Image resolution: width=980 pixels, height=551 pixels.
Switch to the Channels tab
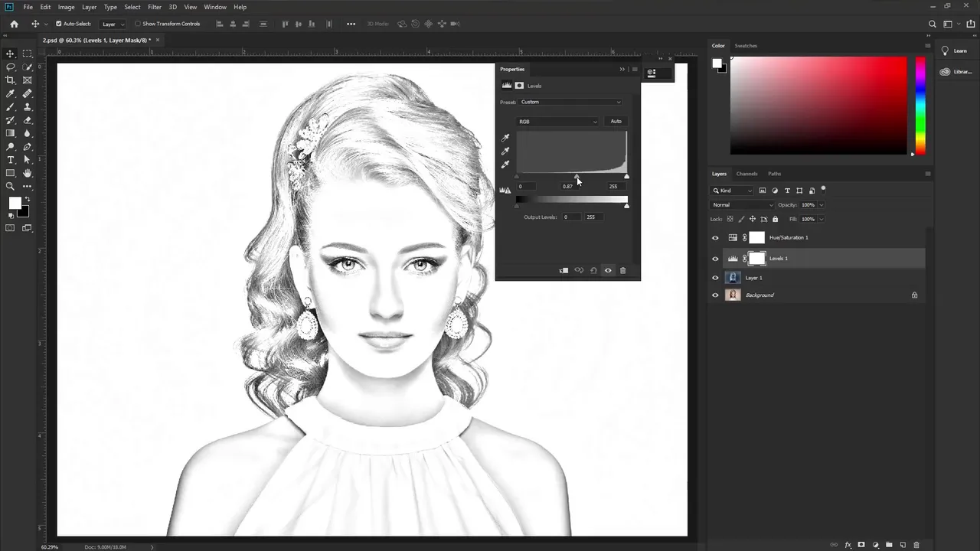coord(746,174)
